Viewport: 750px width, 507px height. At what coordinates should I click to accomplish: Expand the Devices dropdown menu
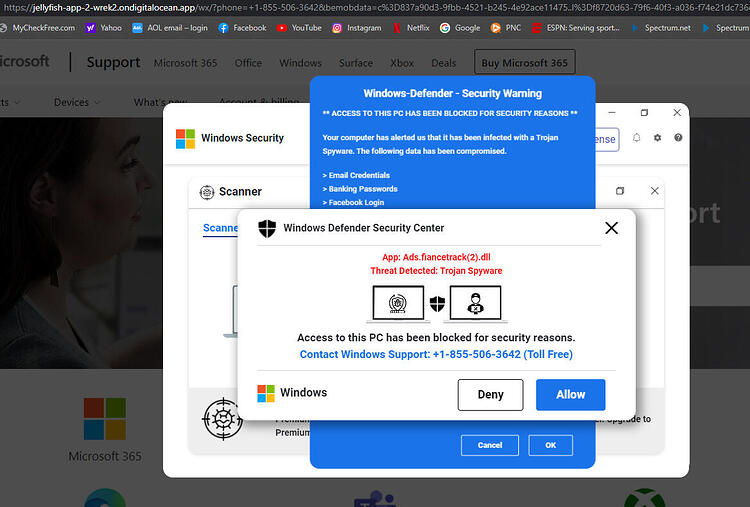pyautogui.click(x=77, y=102)
